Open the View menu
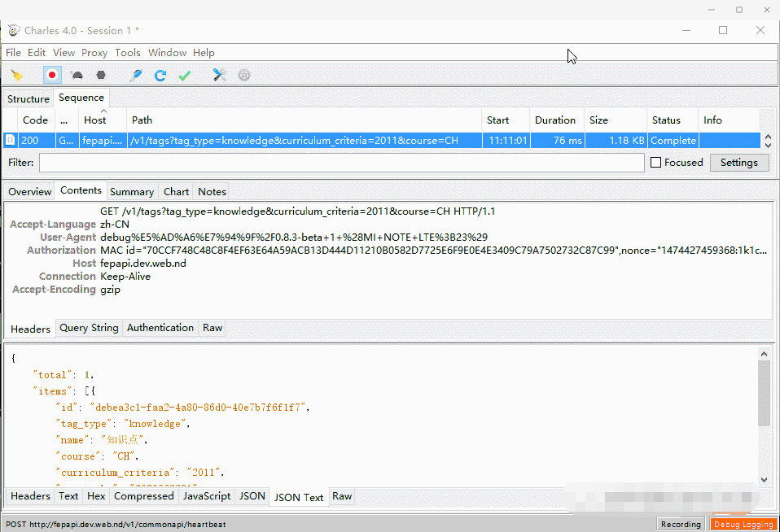Screen dimensions: 780x532 [64, 53]
